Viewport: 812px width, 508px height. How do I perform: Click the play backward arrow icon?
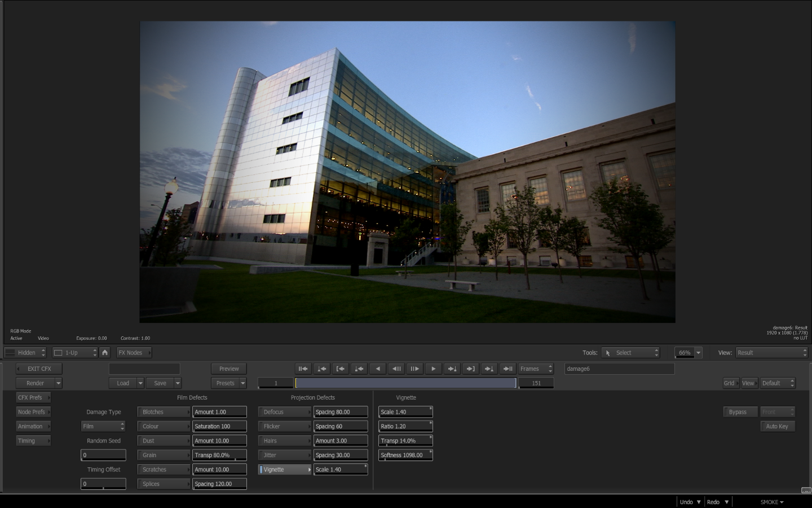378,369
